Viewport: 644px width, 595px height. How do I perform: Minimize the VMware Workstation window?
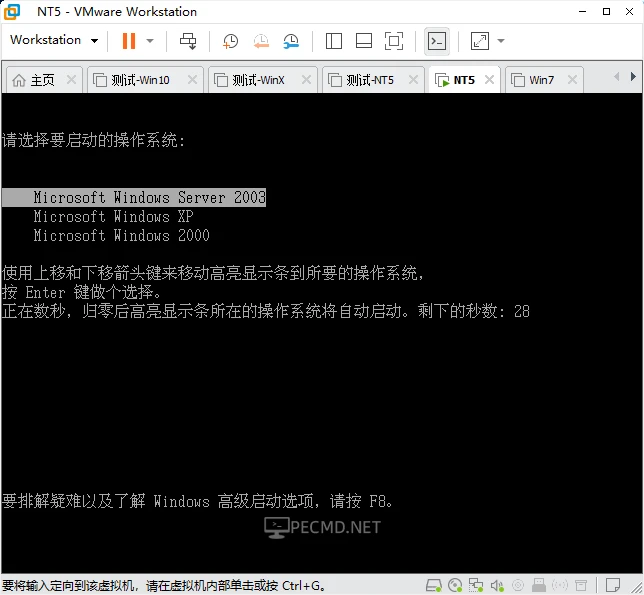582,11
